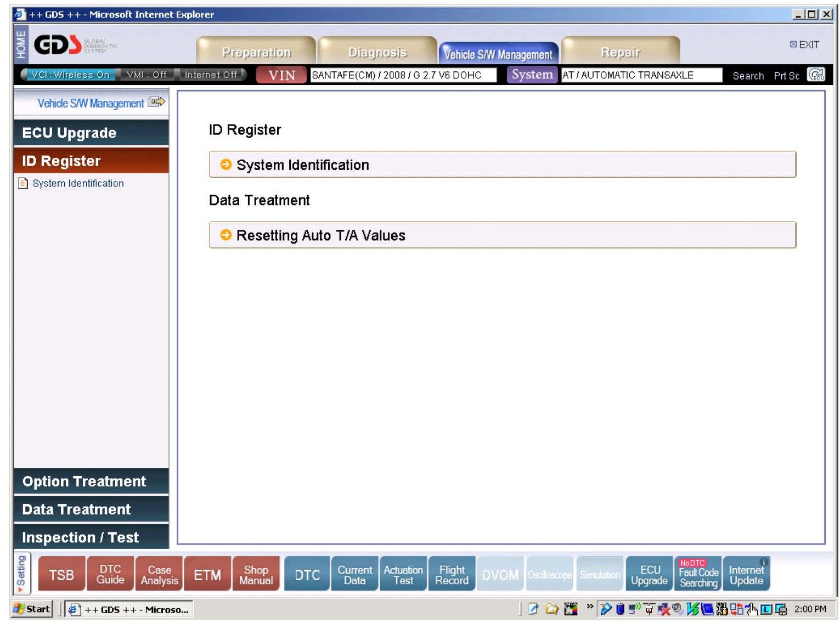Click the Vehicle S/W Management panel arrow icon
This screenshot has width=840, height=629.
(x=156, y=102)
